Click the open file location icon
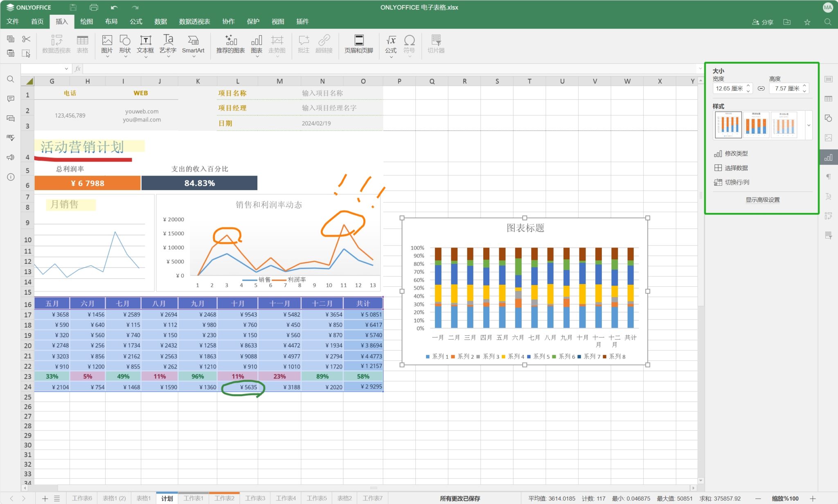This screenshot has height=504, width=838. pyautogui.click(x=787, y=22)
